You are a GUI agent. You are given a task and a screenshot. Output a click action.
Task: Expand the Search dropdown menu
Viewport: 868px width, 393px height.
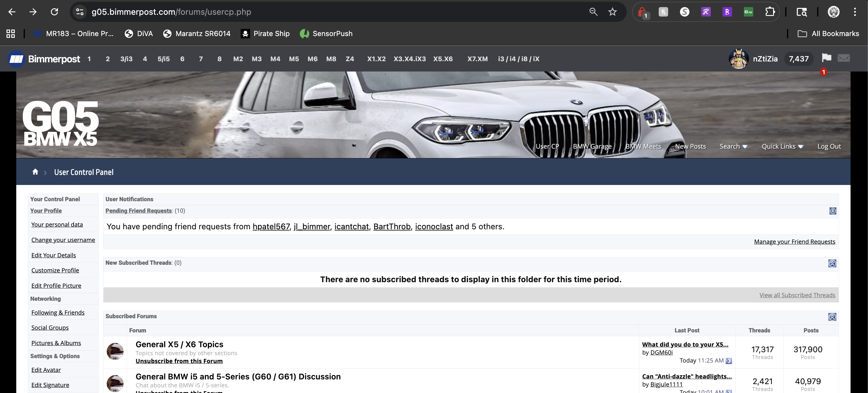(733, 147)
